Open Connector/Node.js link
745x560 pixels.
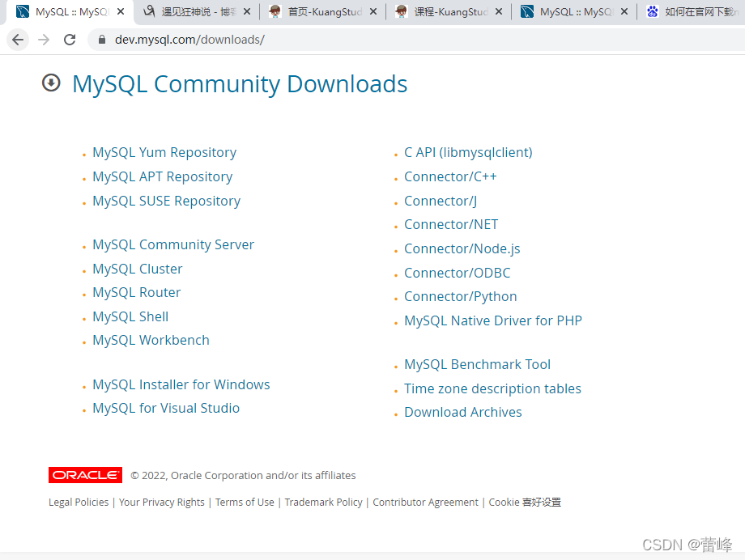click(462, 248)
